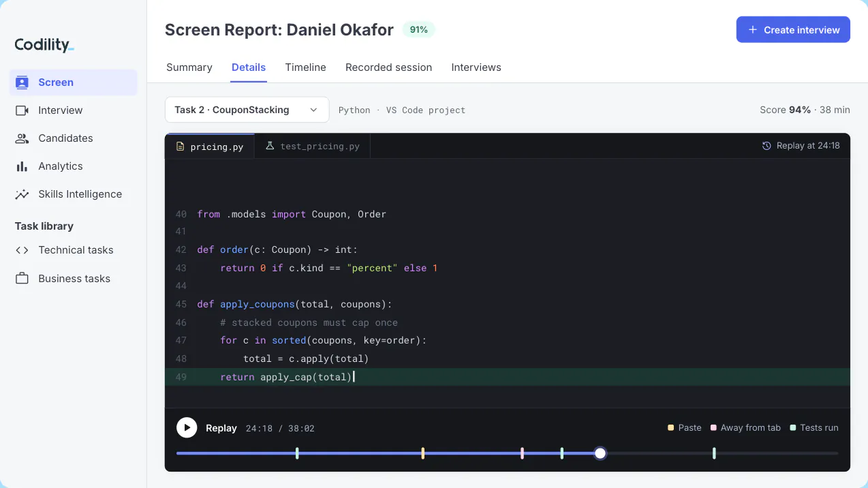
Task: Click the last Tests run marker after the handle
Action: pyautogui.click(x=714, y=453)
